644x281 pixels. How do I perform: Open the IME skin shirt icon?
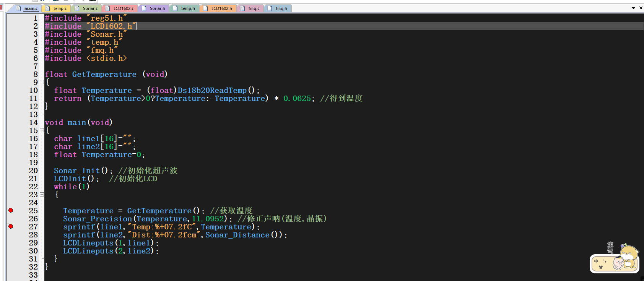[600, 267]
